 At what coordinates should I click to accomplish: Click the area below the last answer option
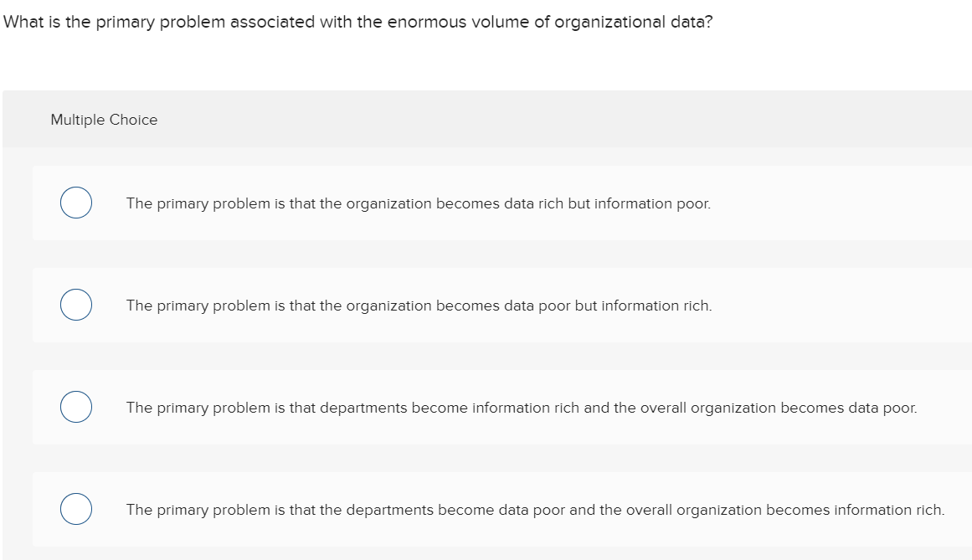[x=486, y=552]
